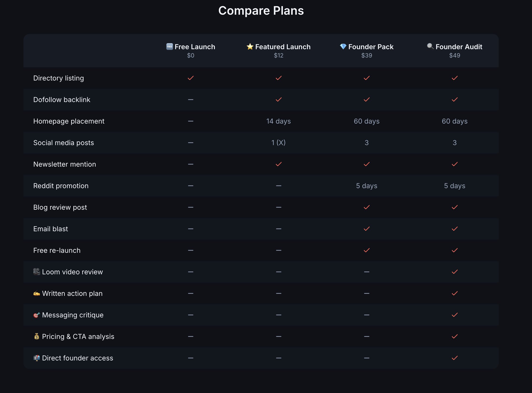This screenshot has width=532, height=393.
Task: Click the Reddit promotion row label
Action: point(61,186)
